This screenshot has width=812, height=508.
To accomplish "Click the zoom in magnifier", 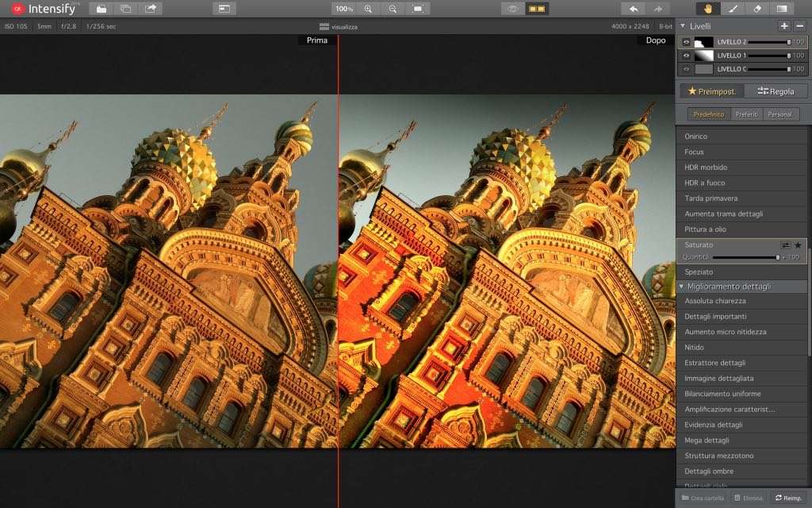I will 368,9.
